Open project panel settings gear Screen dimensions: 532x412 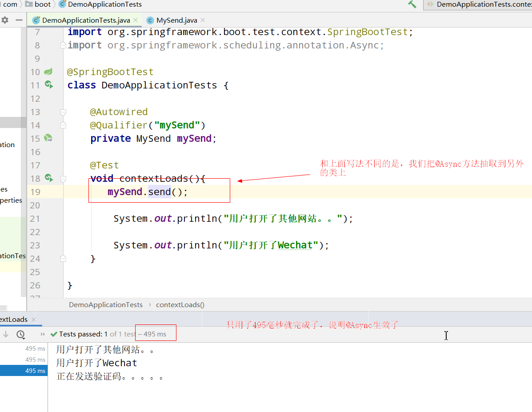coord(5,20)
